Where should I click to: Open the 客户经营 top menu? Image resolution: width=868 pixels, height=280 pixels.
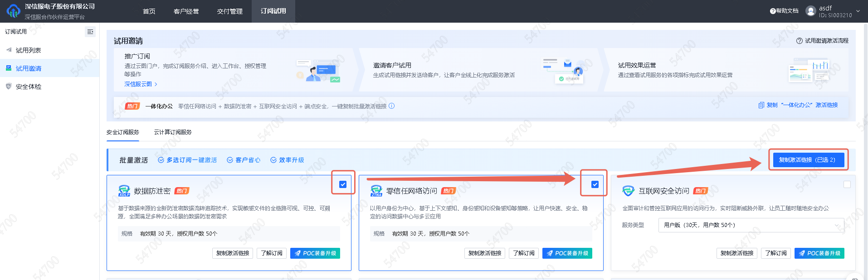point(186,11)
